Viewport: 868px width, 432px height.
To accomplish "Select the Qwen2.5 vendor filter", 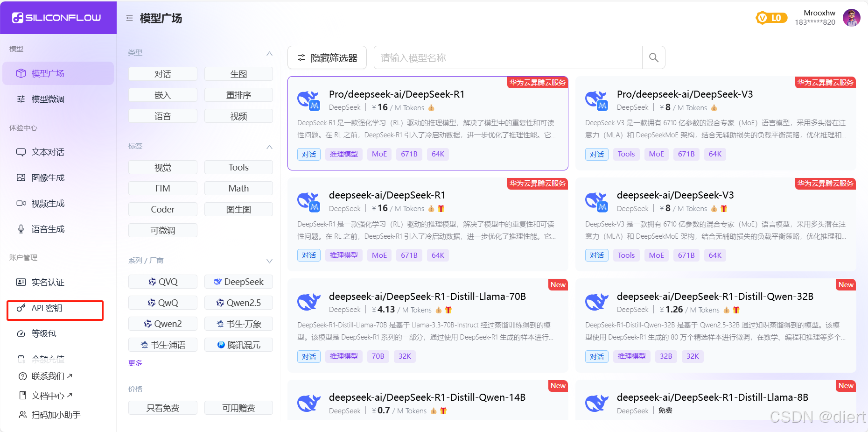I will [238, 303].
